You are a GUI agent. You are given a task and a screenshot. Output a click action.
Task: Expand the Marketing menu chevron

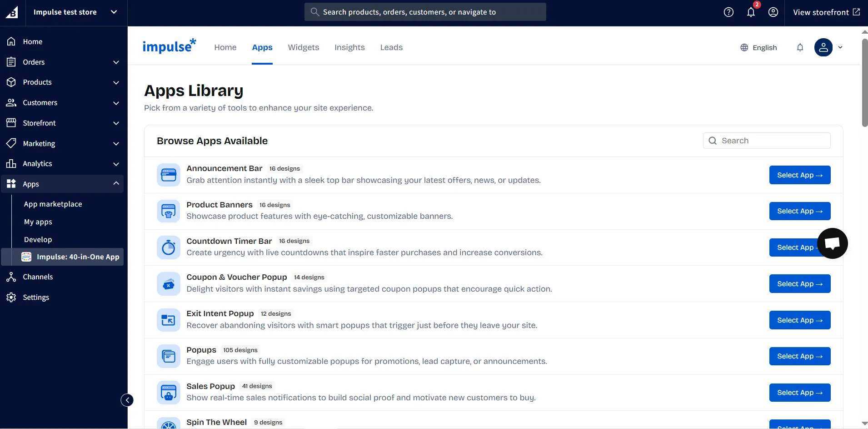[116, 144]
